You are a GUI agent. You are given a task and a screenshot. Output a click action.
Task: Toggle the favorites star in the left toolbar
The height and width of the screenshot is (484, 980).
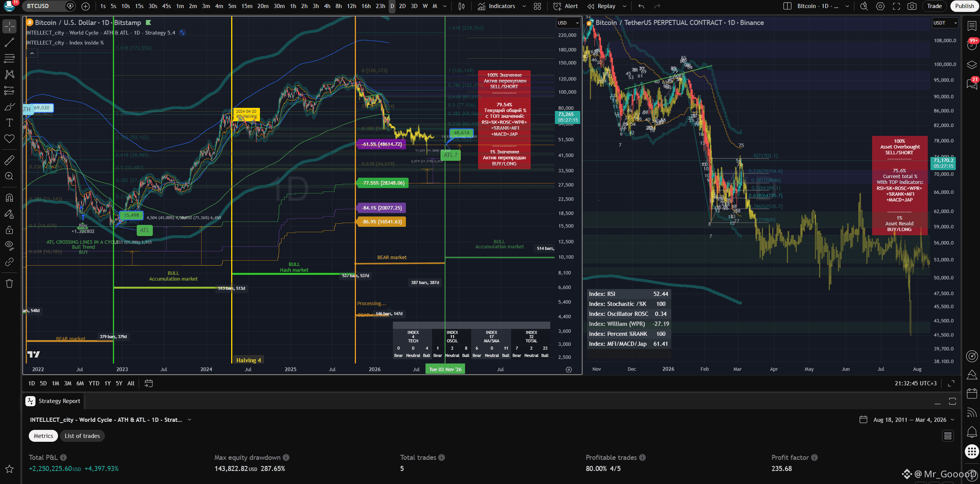point(9,469)
